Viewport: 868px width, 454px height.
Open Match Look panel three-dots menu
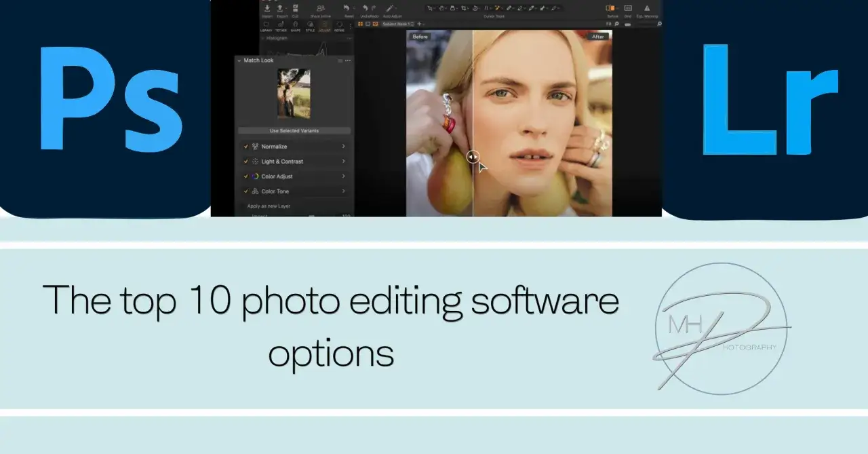click(348, 60)
